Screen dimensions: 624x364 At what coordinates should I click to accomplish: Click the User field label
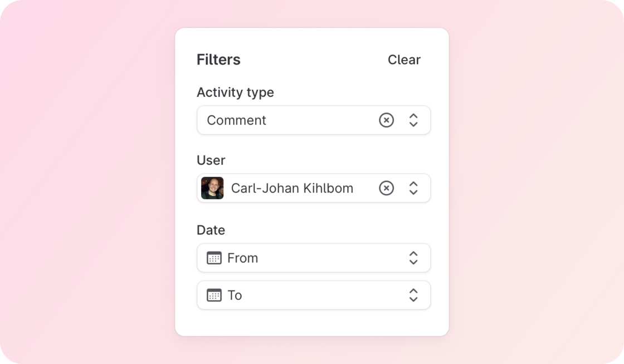[211, 160]
